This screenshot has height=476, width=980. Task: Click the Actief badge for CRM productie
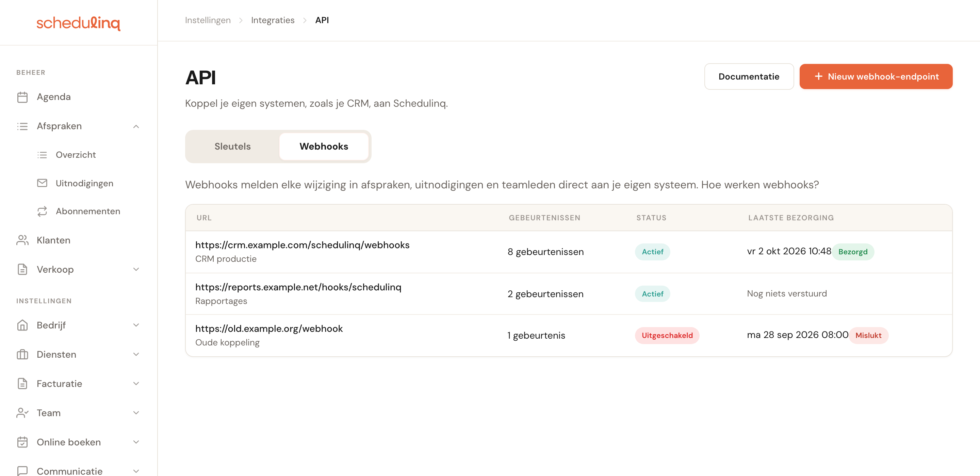652,252
